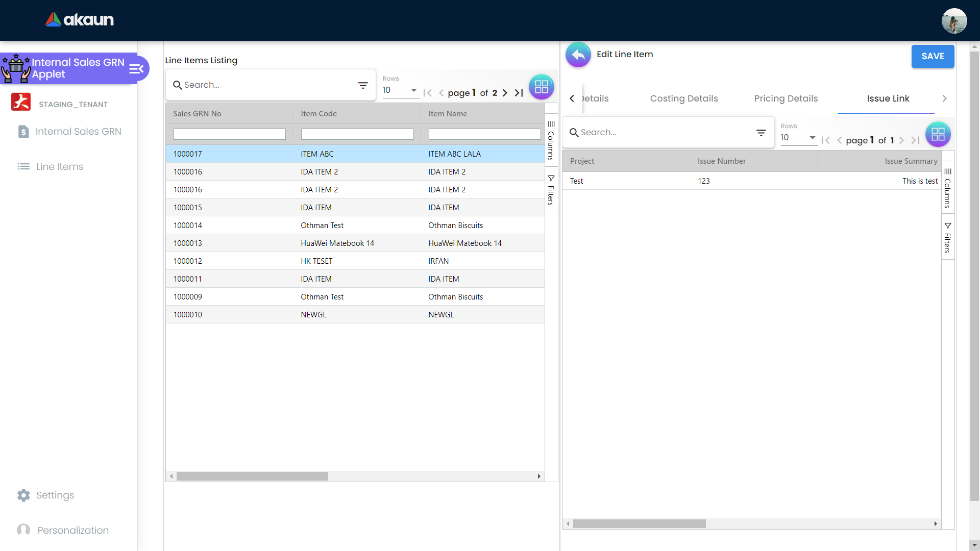Toggle Filters side panel in Issue Link grid

pyautogui.click(x=948, y=238)
